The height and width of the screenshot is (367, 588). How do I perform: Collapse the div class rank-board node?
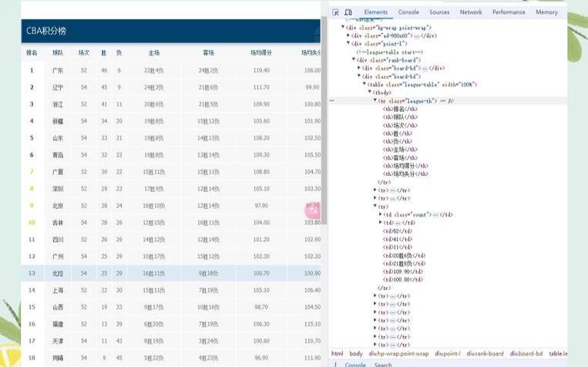[x=354, y=59]
